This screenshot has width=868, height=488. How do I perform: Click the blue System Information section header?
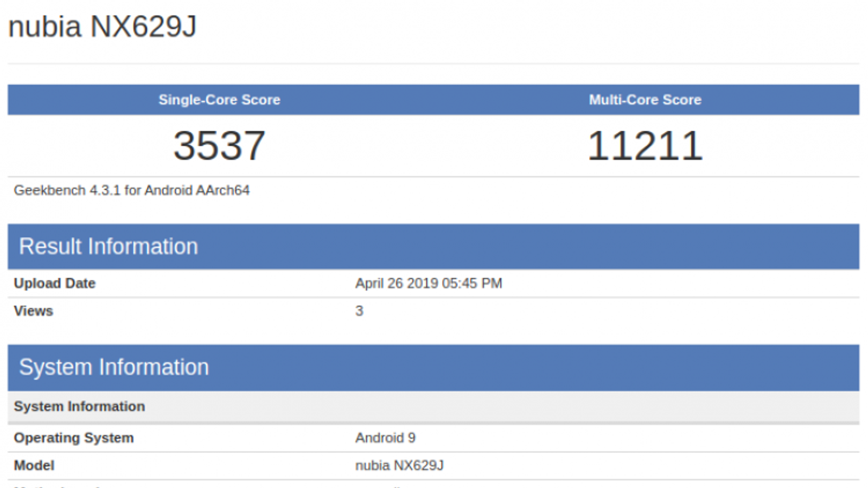[433, 368]
